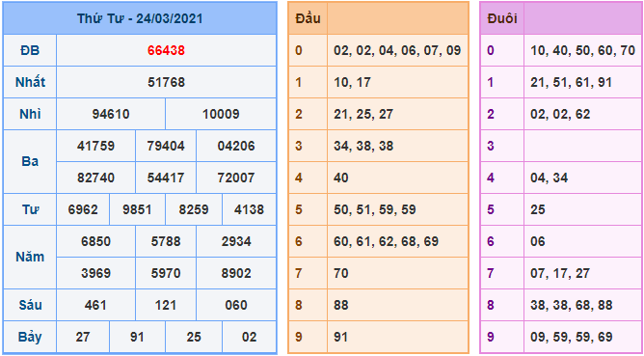This screenshot has width=644, height=356.
Task: Click the Sáu number 461
Action: click(95, 305)
